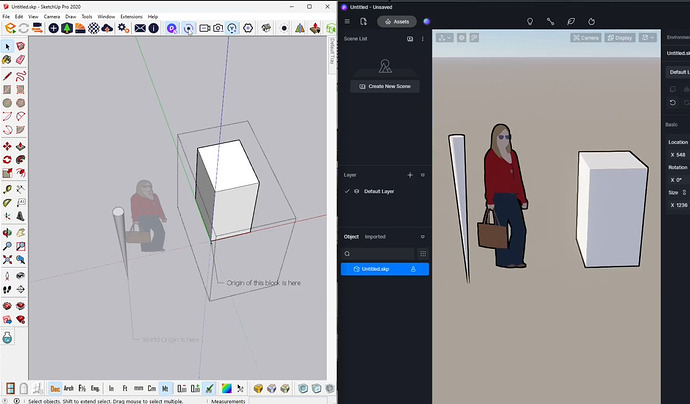Image resolution: width=690 pixels, height=404 pixels.
Task: Select the Orbit tool
Action: (7, 232)
